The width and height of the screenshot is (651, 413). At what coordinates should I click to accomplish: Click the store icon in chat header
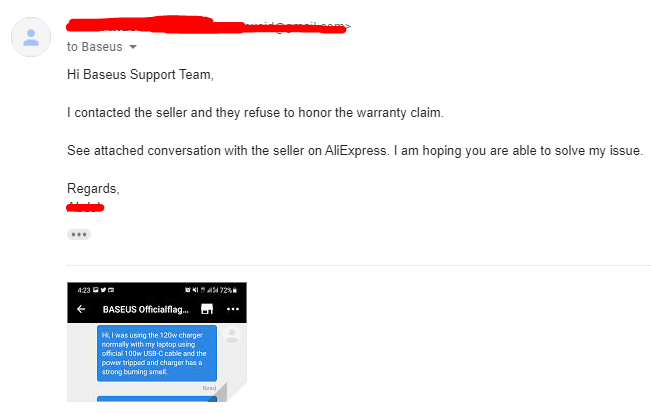coord(207,309)
